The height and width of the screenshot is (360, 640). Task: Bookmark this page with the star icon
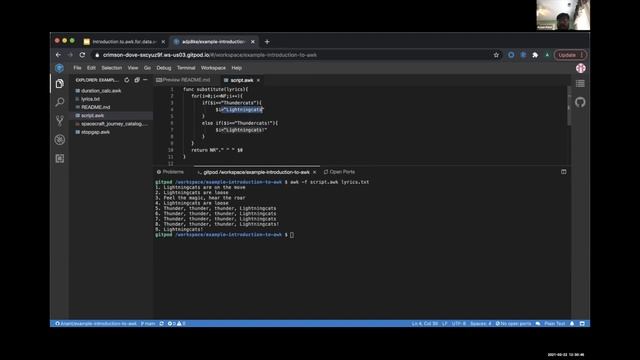tap(496, 55)
